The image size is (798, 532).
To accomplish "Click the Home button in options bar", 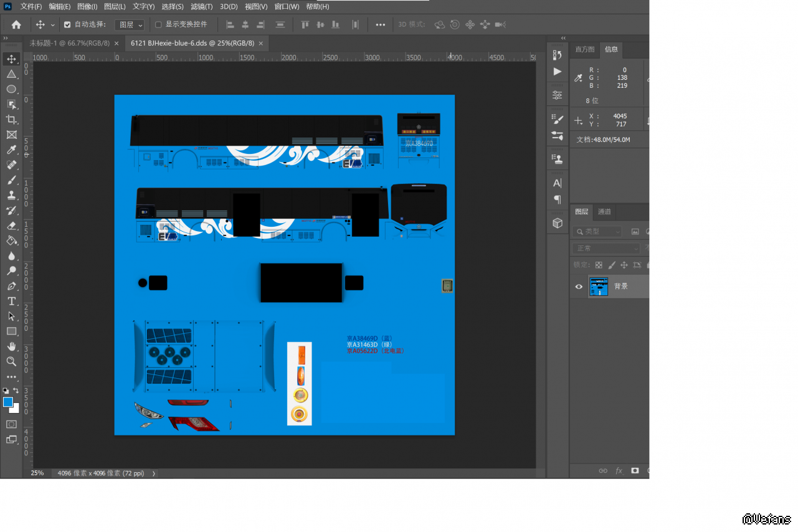I will (x=16, y=25).
